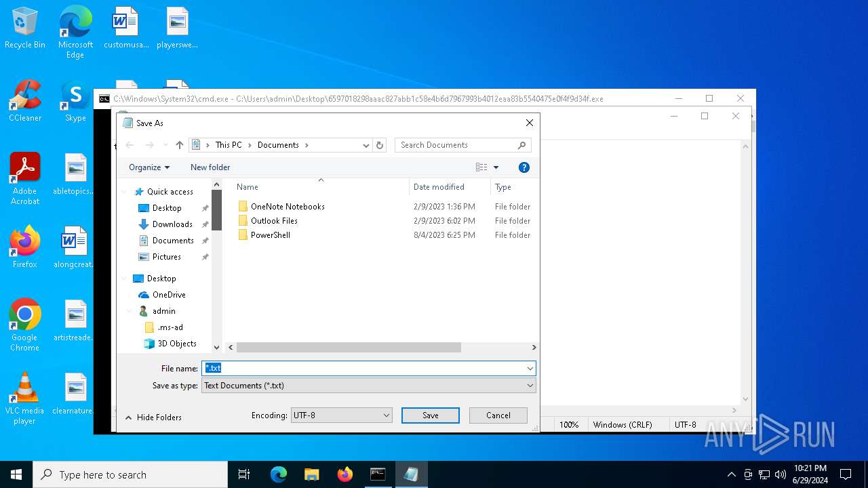The width and height of the screenshot is (868, 488).
Task: Go up one folder level arrow
Action: point(179,145)
